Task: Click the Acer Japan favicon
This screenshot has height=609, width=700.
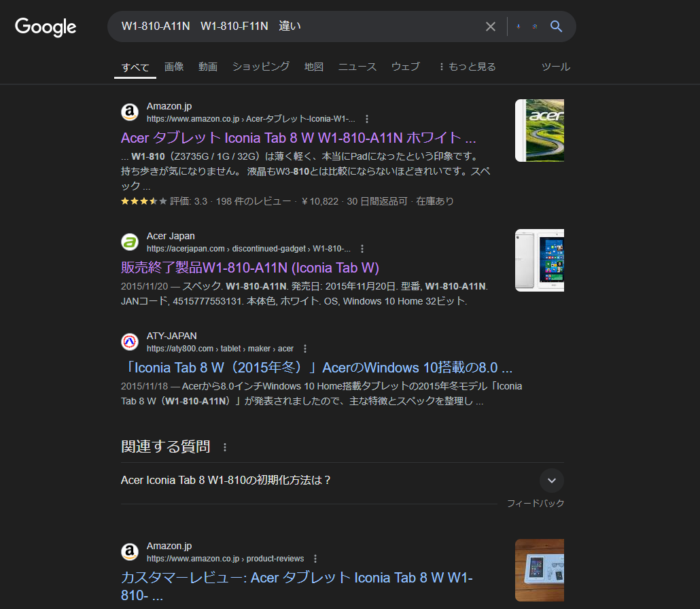Action: 130,242
